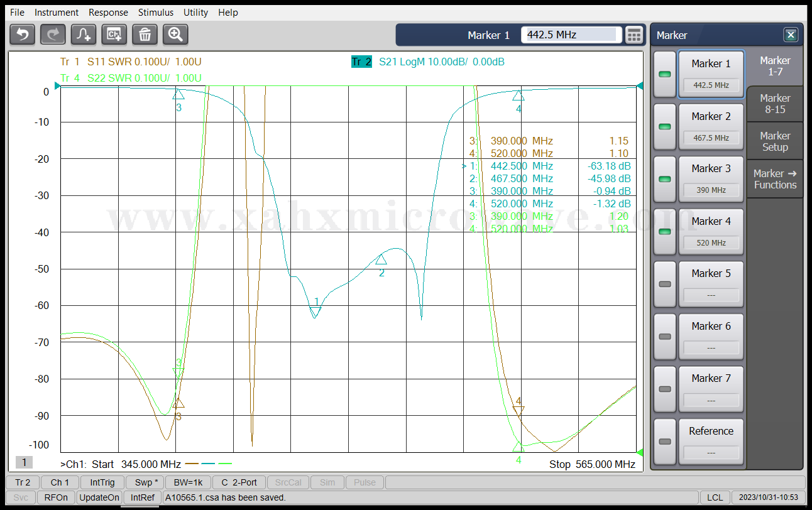The image size is (812, 510).
Task: Toggle the Reference marker indicator
Action: tap(664, 442)
